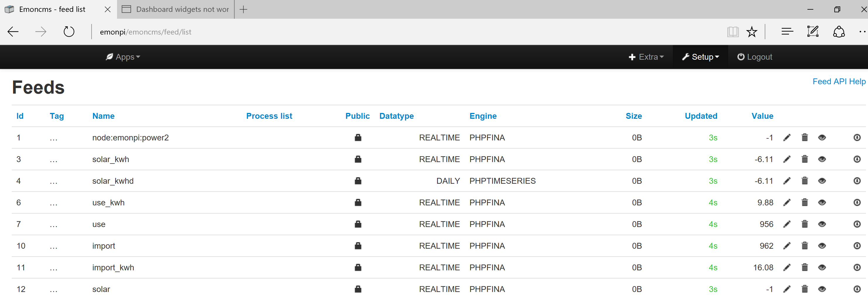
Task: Delete the import feed
Action: point(805,246)
